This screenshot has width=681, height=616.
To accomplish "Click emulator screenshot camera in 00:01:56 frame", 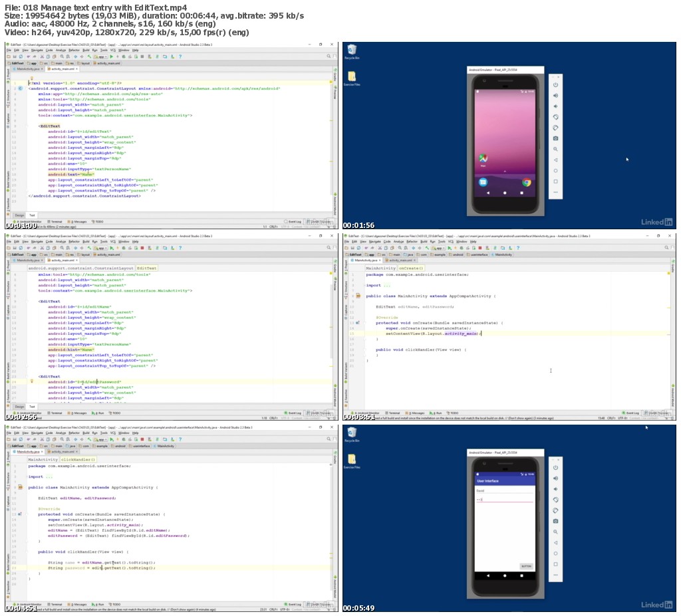I will coord(555,138).
